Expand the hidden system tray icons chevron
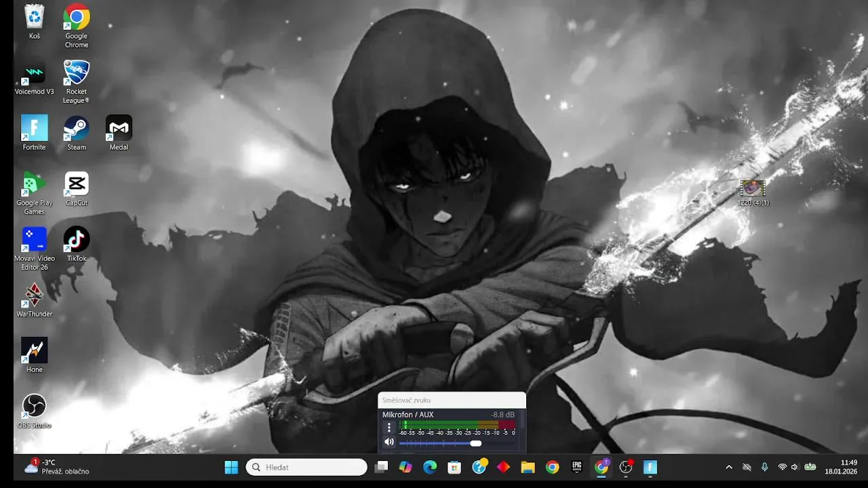Image resolution: width=868 pixels, height=488 pixels. (729, 467)
